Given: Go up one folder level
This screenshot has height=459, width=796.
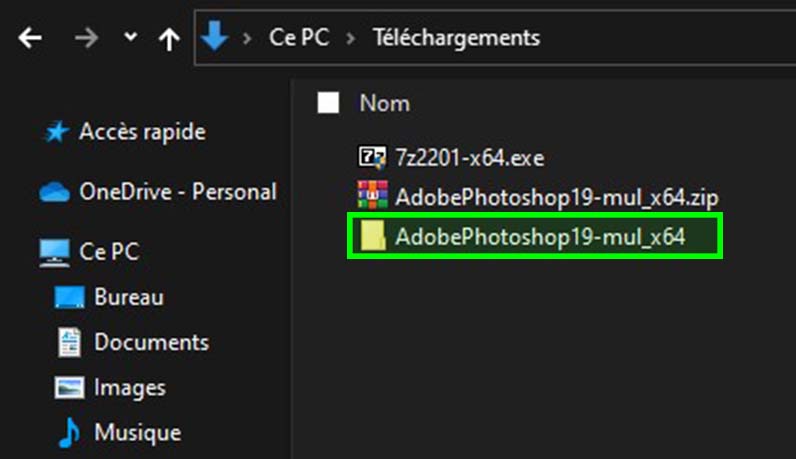Looking at the screenshot, I should click(169, 39).
